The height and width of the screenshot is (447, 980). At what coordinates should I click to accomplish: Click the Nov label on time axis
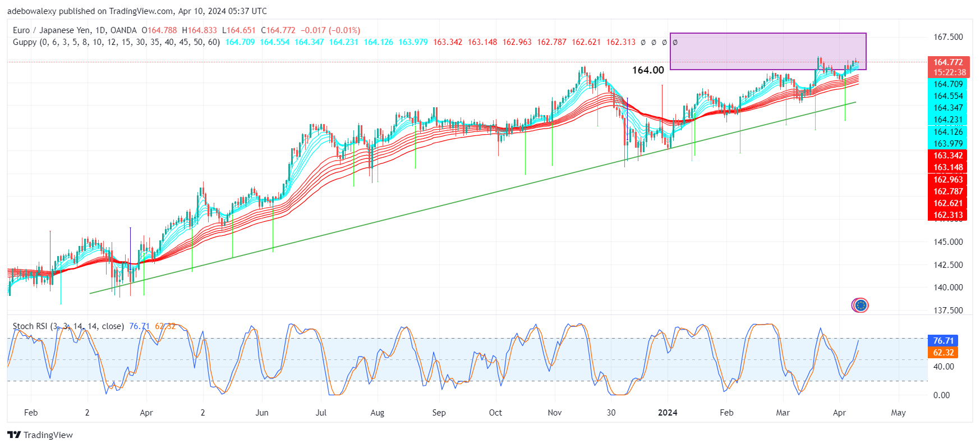click(555, 413)
